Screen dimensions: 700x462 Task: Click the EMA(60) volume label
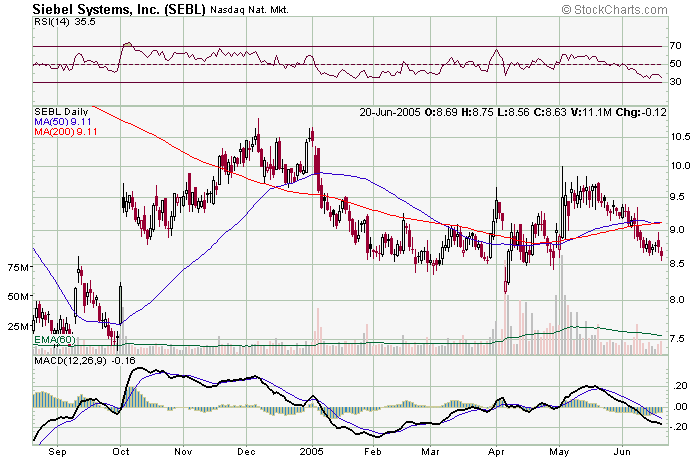tap(54, 340)
